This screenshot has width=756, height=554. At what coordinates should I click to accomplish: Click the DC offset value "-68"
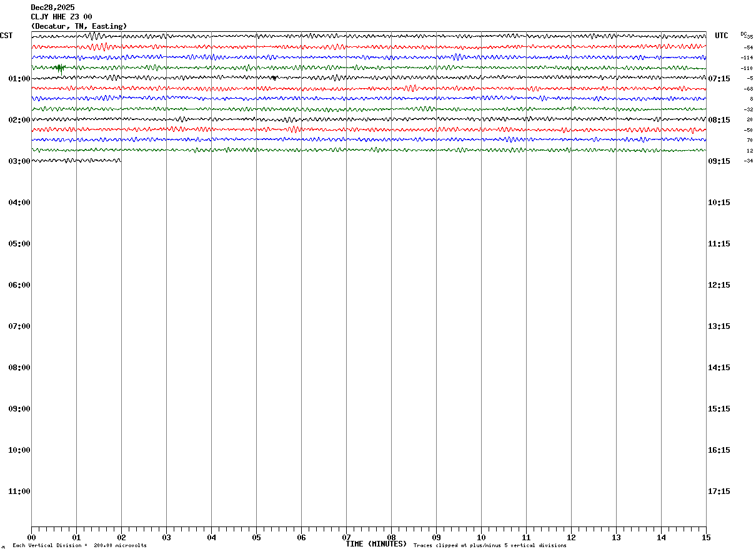[x=748, y=89]
